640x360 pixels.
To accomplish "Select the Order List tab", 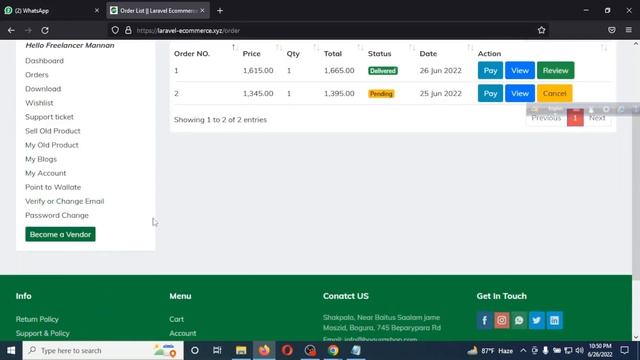I will point(158,11).
